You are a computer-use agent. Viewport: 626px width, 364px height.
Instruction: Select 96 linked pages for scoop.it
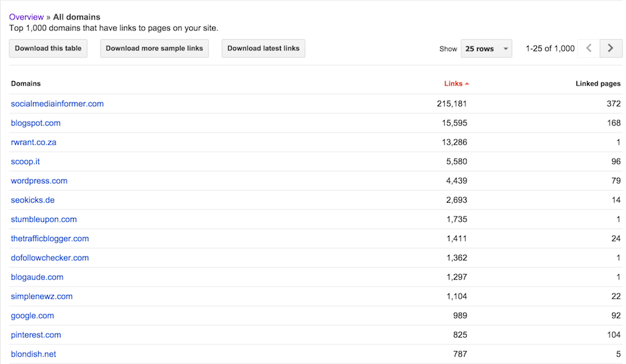click(616, 161)
